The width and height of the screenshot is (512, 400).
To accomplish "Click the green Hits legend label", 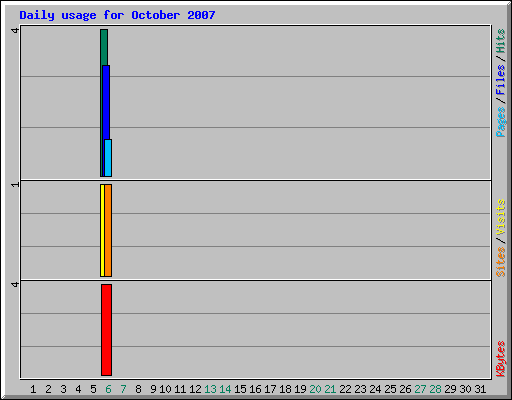I will [500, 41].
